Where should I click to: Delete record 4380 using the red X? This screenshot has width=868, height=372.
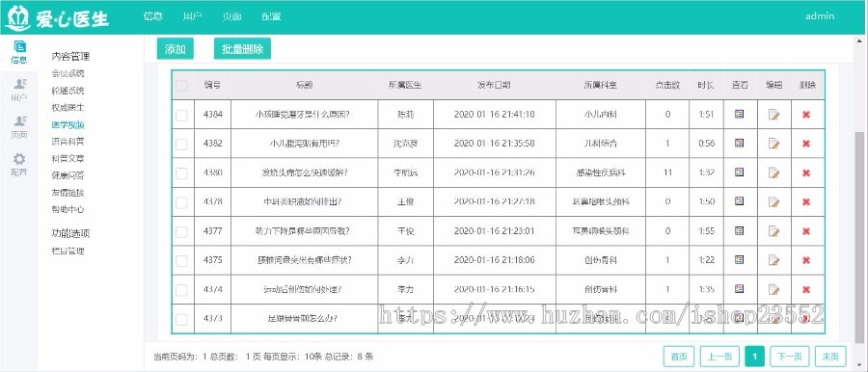point(806,173)
